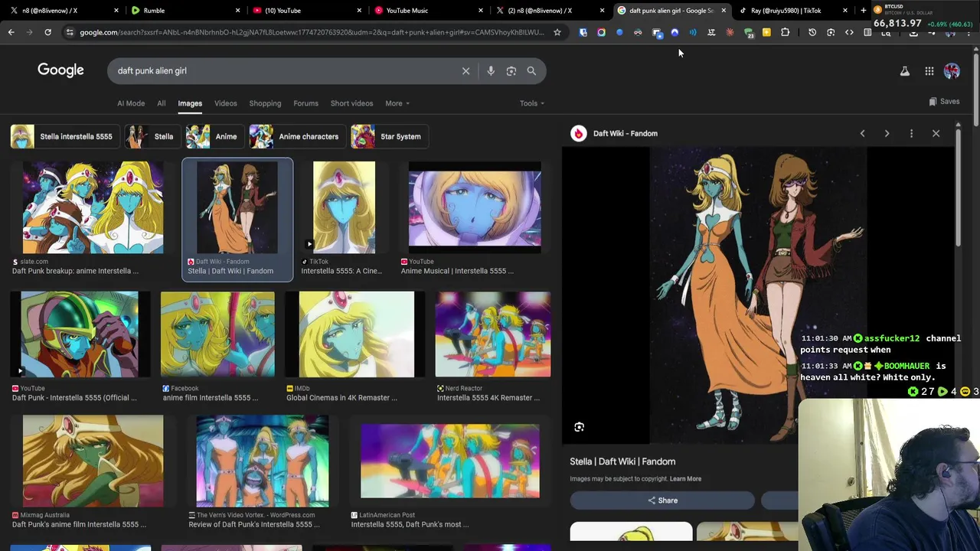Open a new browser tab
Viewport: 980px width, 551px height.
(x=863, y=11)
